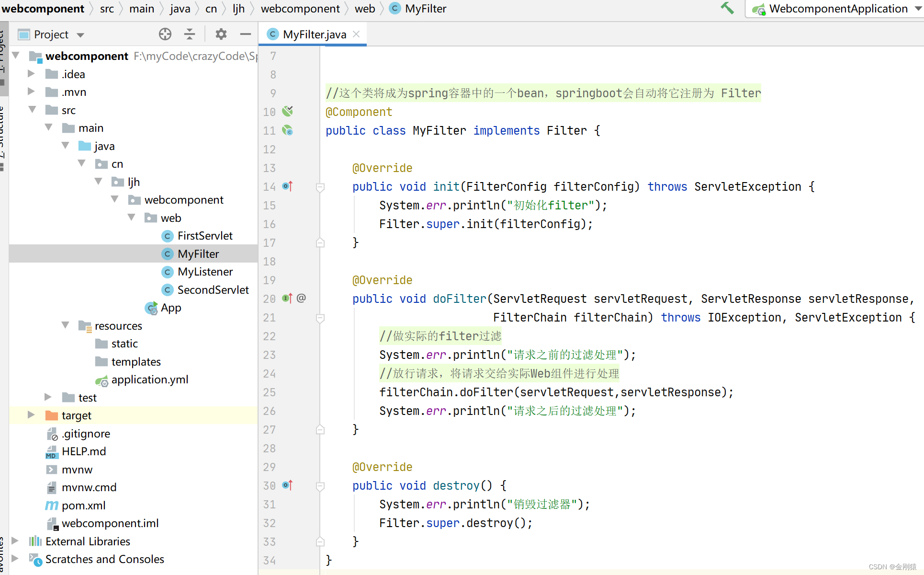This screenshot has width=924, height=575.
Task: Click the doFilter method name on line 20
Action: pos(460,299)
